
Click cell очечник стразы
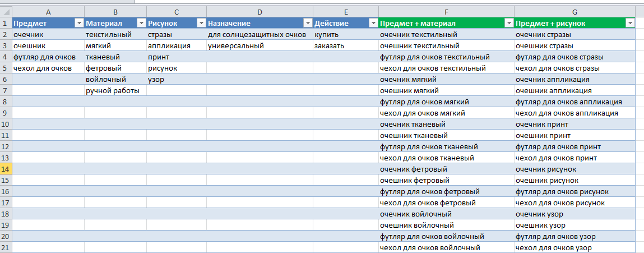(574, 35)
